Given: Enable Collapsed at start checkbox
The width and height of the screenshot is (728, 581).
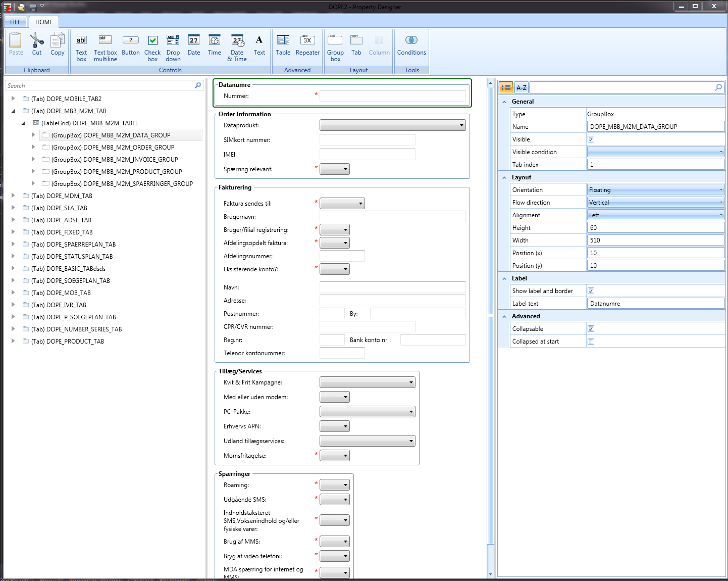Looking at the screenshot, I should point(591,342).
